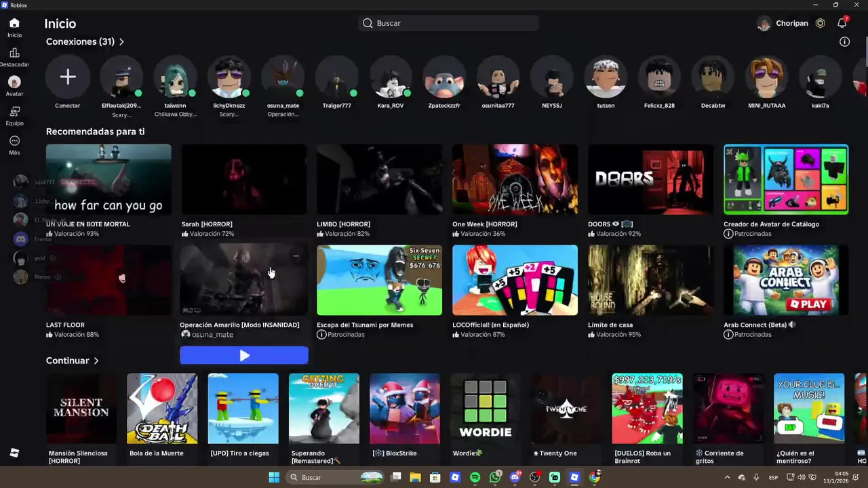Expand the Continuar section chevron

pyautogui.click(x=96, y=361)
